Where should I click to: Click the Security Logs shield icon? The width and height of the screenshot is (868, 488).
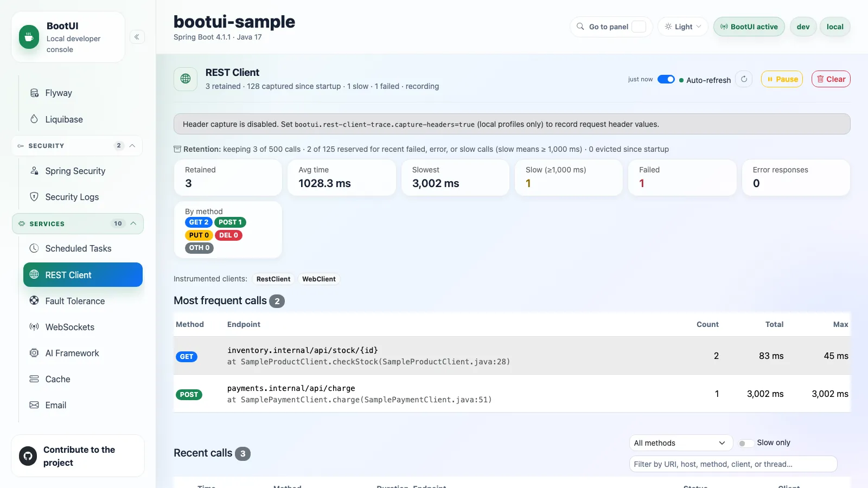pos(34,197)
